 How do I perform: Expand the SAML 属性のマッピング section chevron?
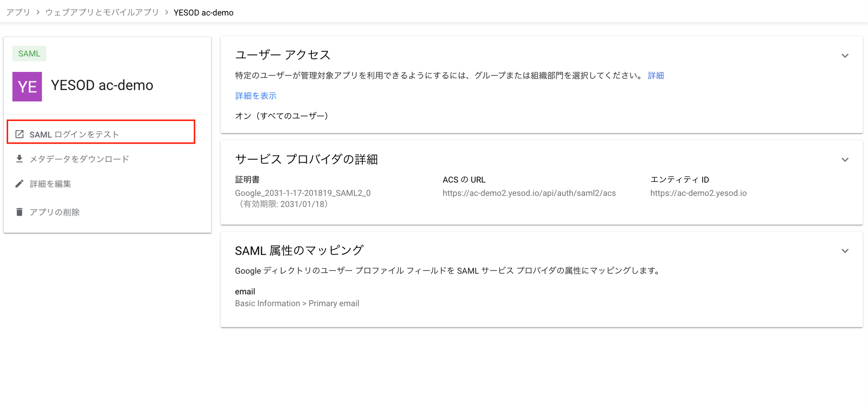click(x=845, y=251)
